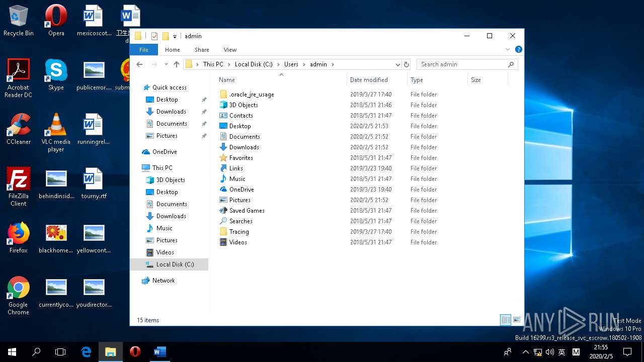Open the File menu in Explorer

pos(144,50)
